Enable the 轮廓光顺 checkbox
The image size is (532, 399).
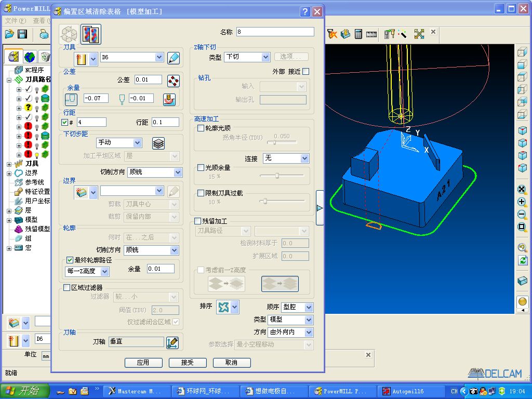(201, 128)
